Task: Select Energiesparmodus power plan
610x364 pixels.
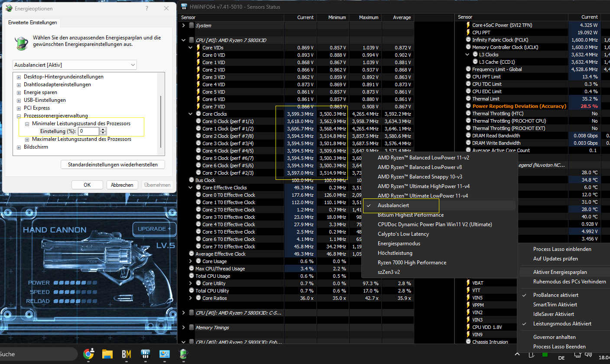Action: click(439, 244)
